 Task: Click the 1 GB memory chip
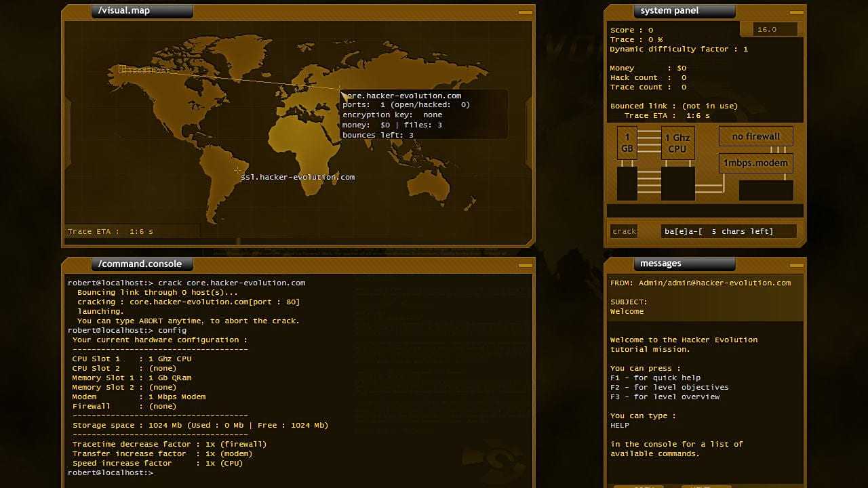pos(627,143)
